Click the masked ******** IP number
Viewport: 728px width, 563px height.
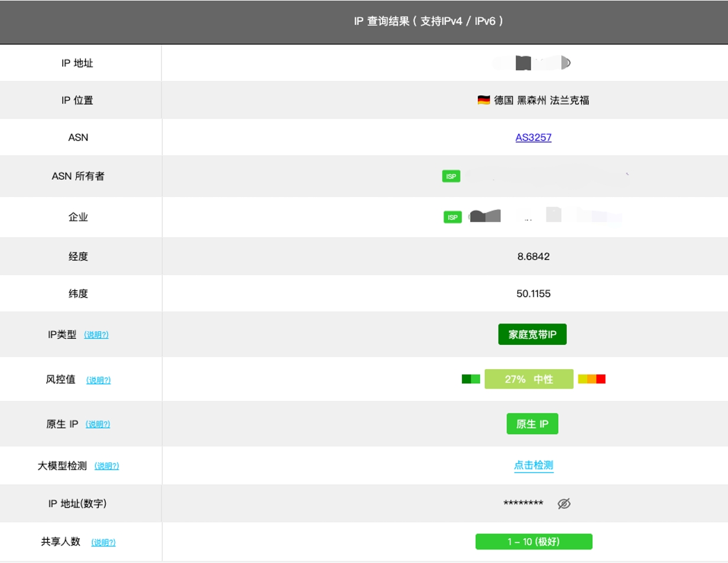click(x=523, y=504)
